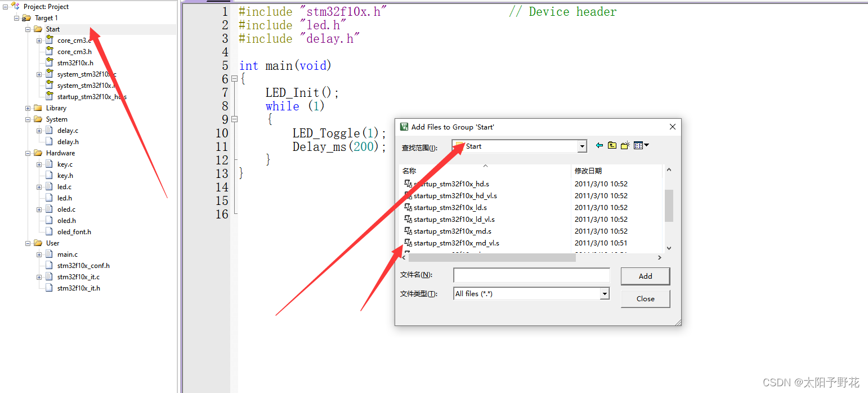Click the Delay_ms(200) call on line 11
868x393 pixels.
tap(339, 146)
